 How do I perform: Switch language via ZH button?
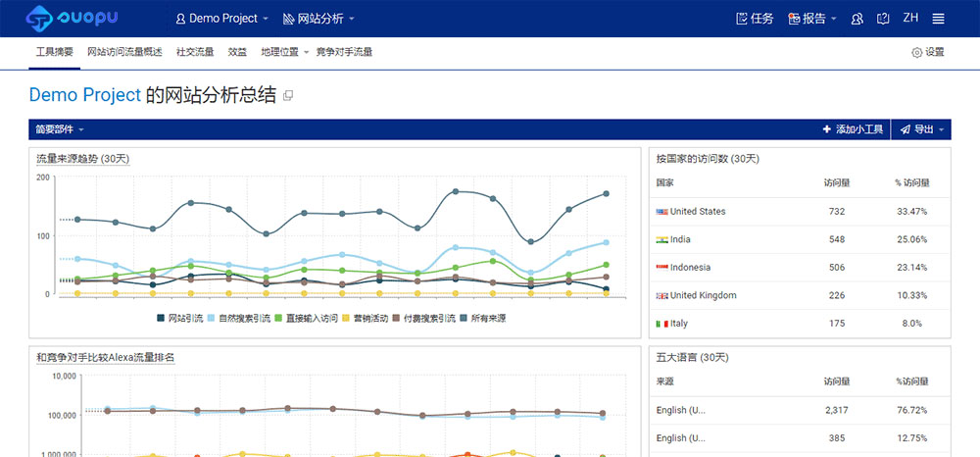click(910, 18)
